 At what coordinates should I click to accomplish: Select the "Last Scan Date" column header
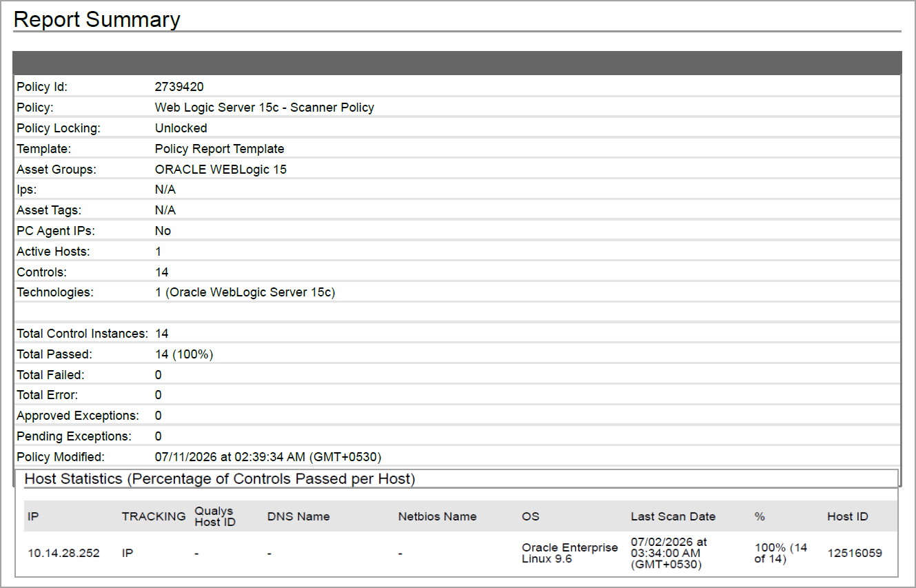[673, 516]
